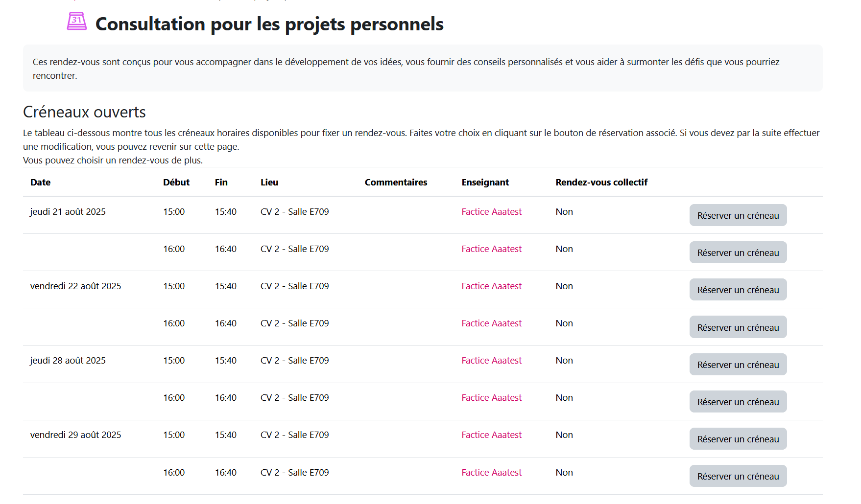
Task: Open teacher link for 28 août 16:00
Action: [491, 398]
